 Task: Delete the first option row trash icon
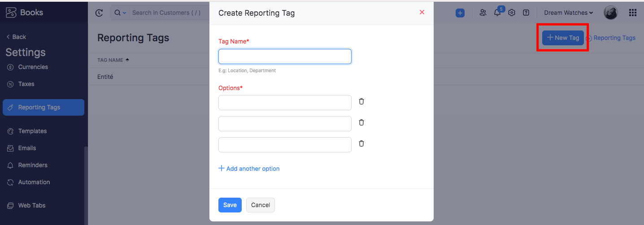click(361, 101)
